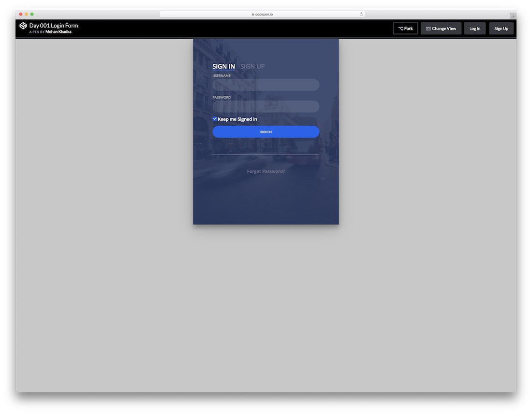Viewport: 532px width, 414px height.
Task: Click the Username input field
Action: coord(266,85)
